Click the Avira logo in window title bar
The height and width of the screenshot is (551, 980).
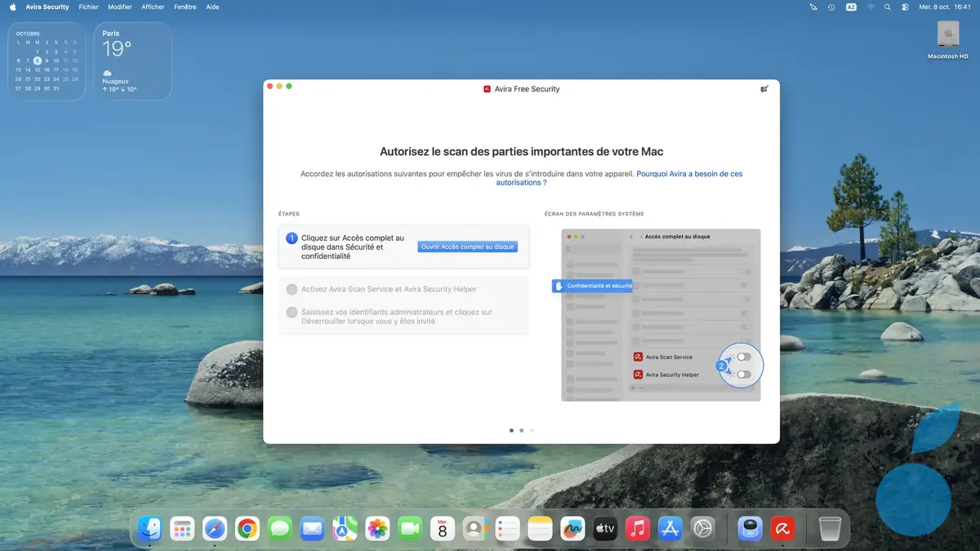tap(488, 89)
